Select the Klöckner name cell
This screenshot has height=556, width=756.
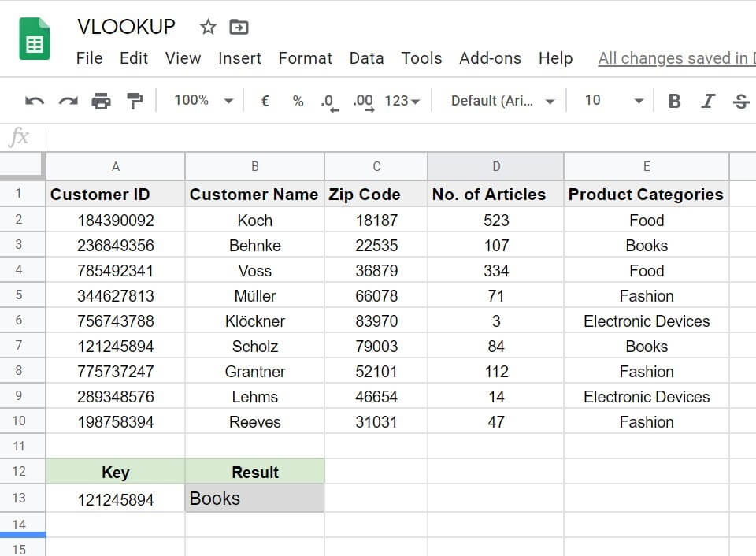coord(255,321)
